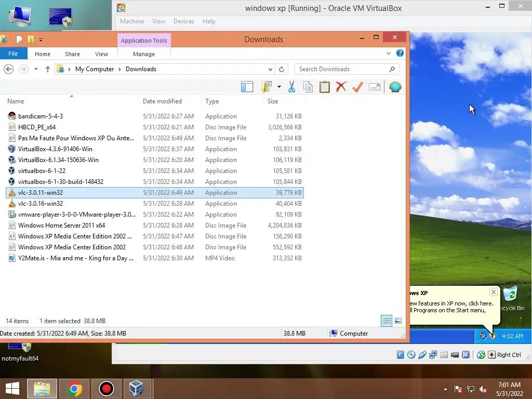Open the Share ribbon tab
Viewport: 532px width, 399px height.
click(x=72, y=54)
